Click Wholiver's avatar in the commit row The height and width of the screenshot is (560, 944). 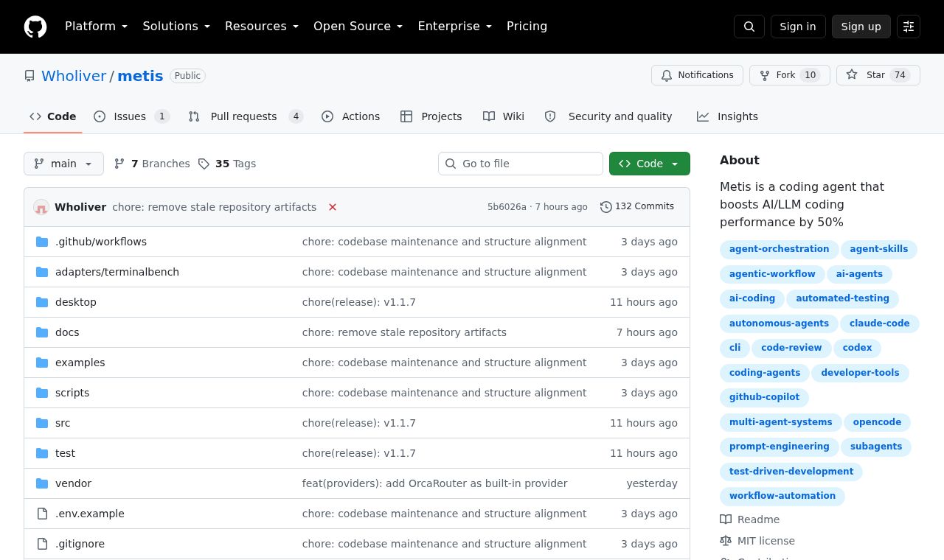pyautogui.click(x=41, y=207)
